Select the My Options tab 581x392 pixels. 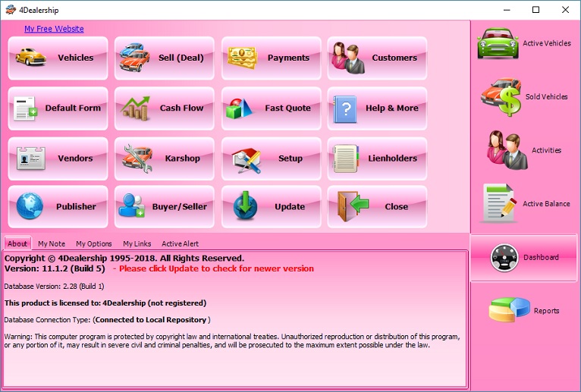point(94,243)
